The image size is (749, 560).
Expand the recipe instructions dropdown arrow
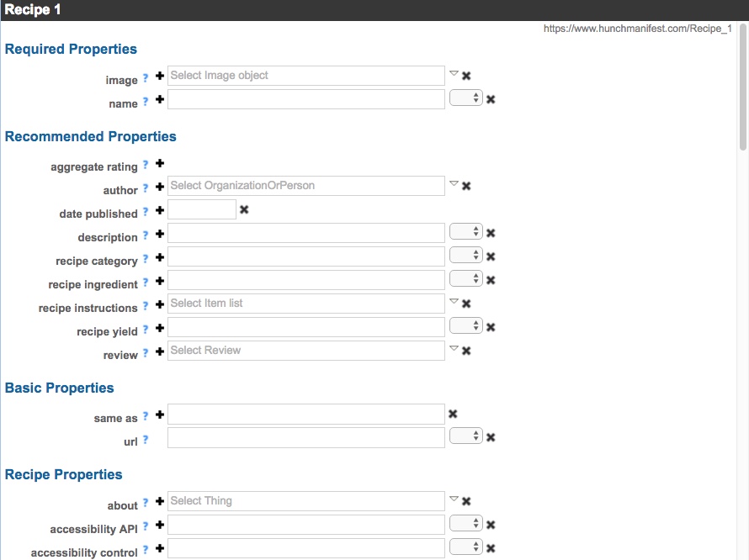pyautogui.click(x=454, y=301)
